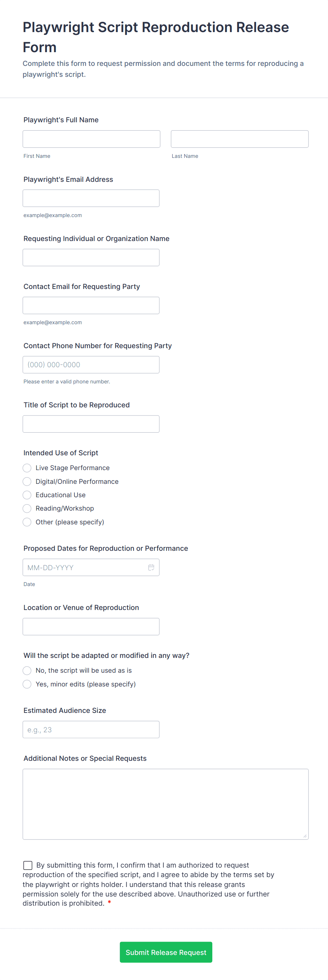The width and height of the screenshot is (328, 980).
Task: Click the Additional Notes text area
Action: point(165,804)
